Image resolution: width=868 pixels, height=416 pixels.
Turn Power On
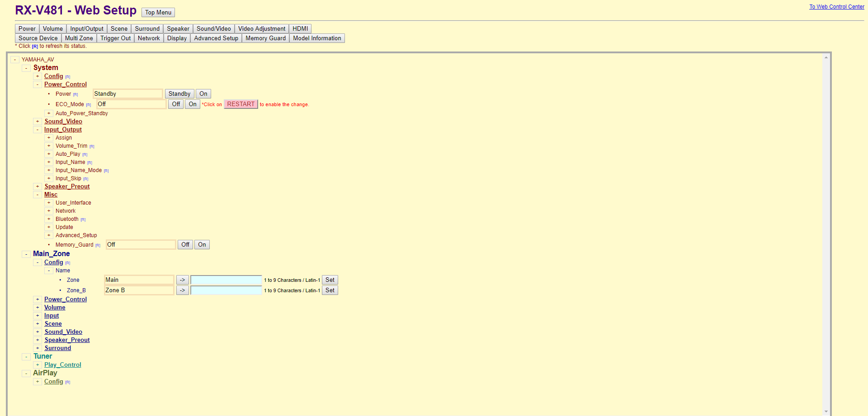tap(203, 94)
